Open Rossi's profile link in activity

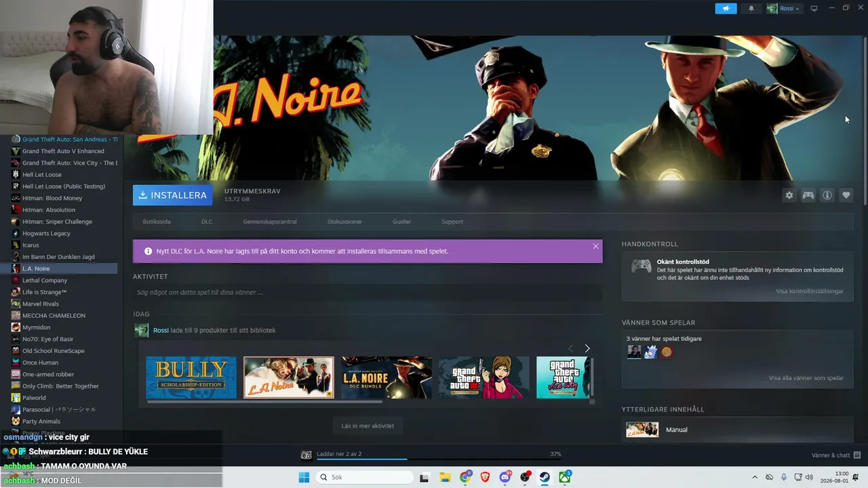[161, 330]
